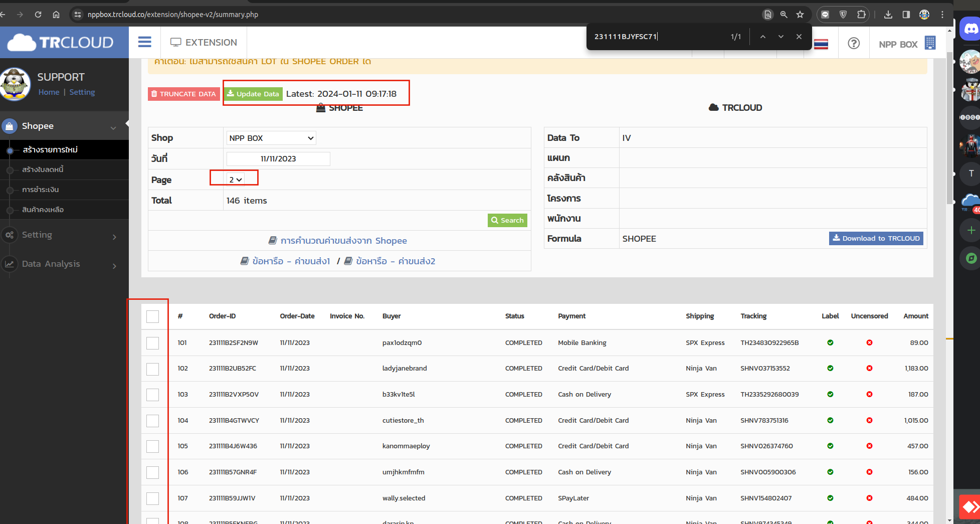Expand the Data Analysis sidebar section
The image size is (980, 524).
64,264
